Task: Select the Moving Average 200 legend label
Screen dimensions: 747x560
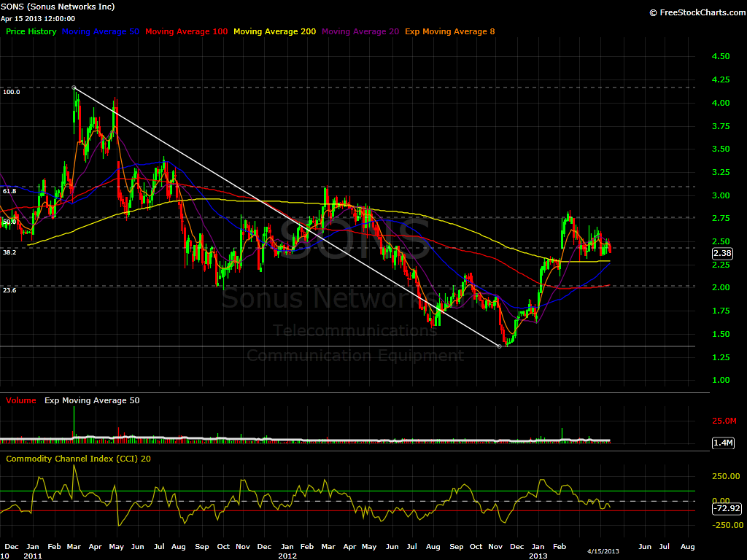Action: coord(274,31)
